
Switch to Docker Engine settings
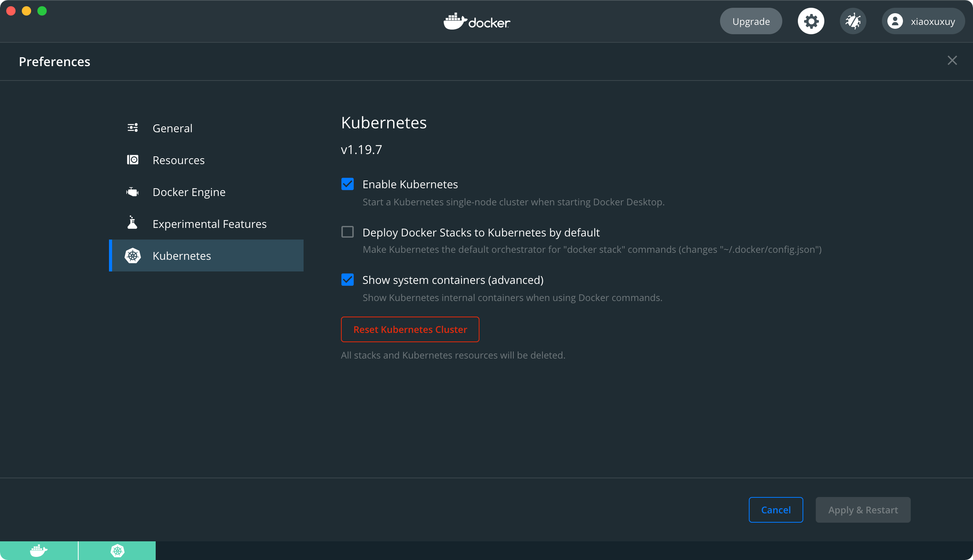point(189,192)
